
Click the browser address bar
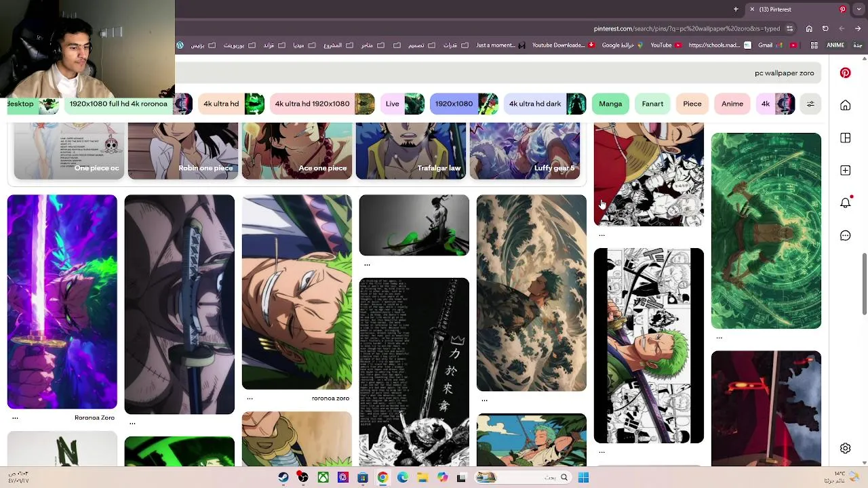686,28
